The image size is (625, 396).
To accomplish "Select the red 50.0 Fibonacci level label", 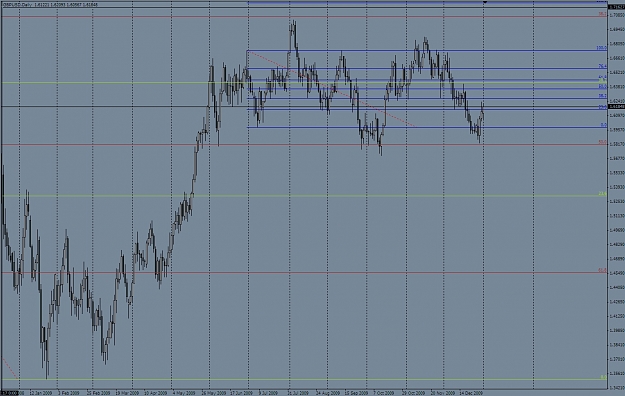I will [x=602, y=142].
